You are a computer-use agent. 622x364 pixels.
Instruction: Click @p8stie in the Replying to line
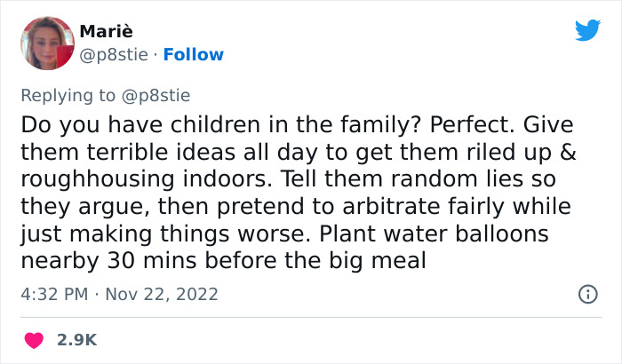click(159, 95)
